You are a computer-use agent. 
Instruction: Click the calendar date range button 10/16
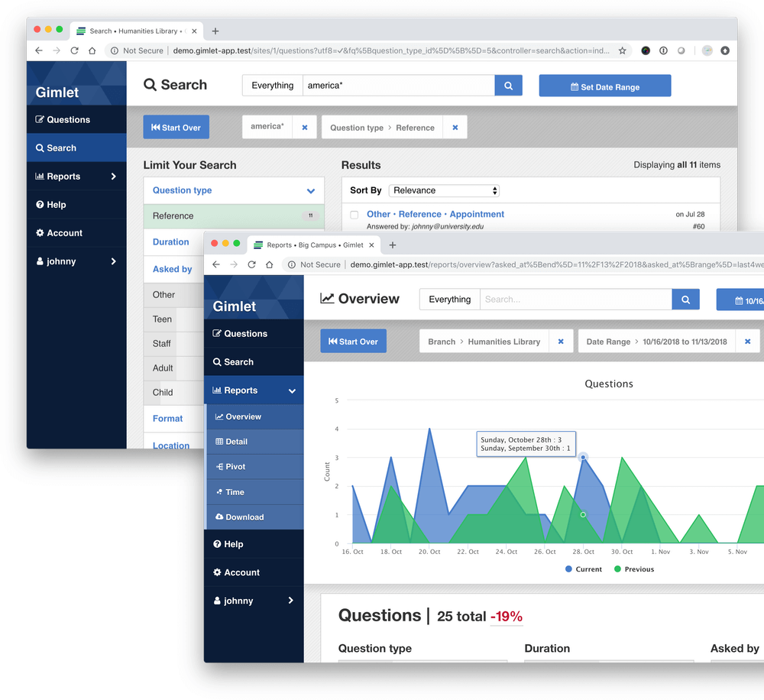pyautogui.click(x=740, y=300)
